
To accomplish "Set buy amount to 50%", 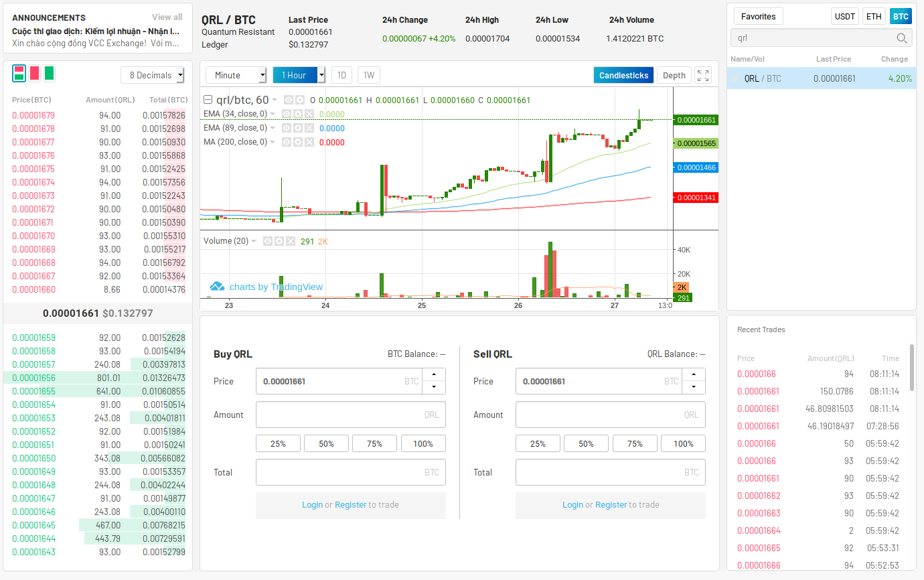I will pyautogui.click(x=326, y=443).
